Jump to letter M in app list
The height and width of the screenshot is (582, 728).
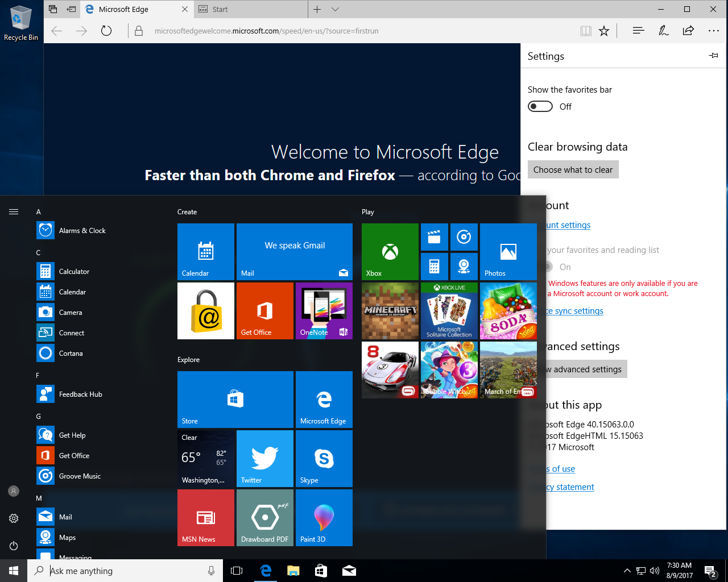39,498
